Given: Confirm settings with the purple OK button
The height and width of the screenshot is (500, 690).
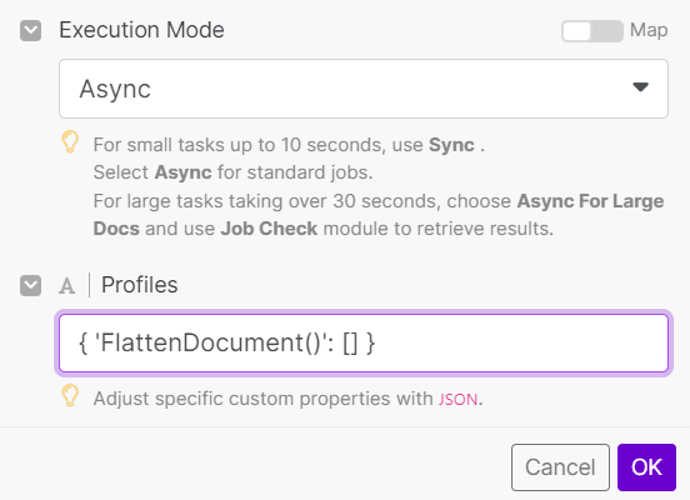Looking at the screenshot, I should pyautogui.click(x=646, y=467).
